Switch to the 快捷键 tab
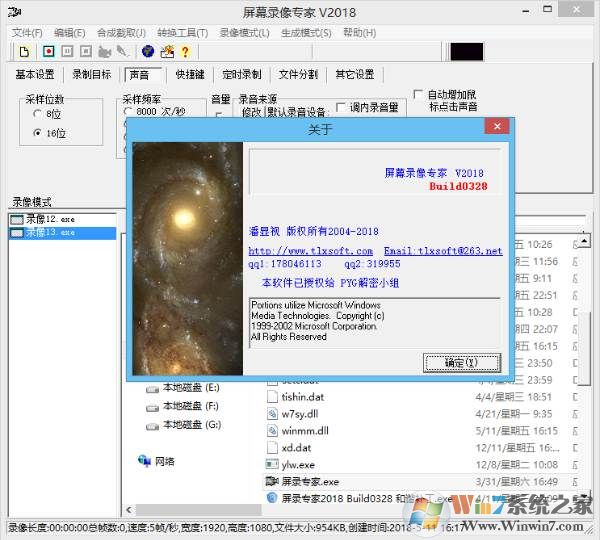 pos(190,74)
